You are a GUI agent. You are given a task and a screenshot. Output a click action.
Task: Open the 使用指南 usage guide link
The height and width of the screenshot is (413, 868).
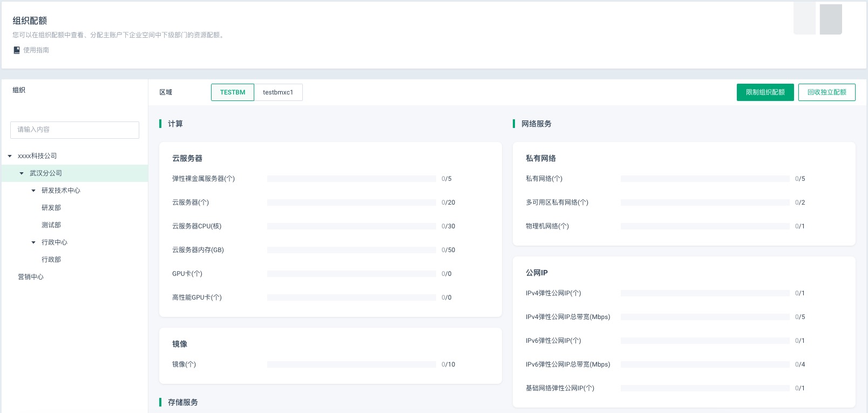pyautogui.click(x=36, y=50)
